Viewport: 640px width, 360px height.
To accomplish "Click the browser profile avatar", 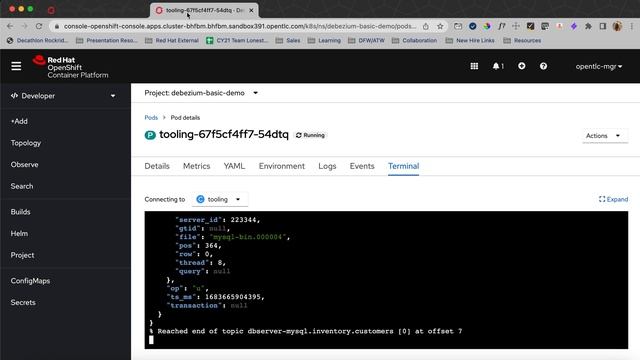I will pyautogui.click(x=617, y=26).
